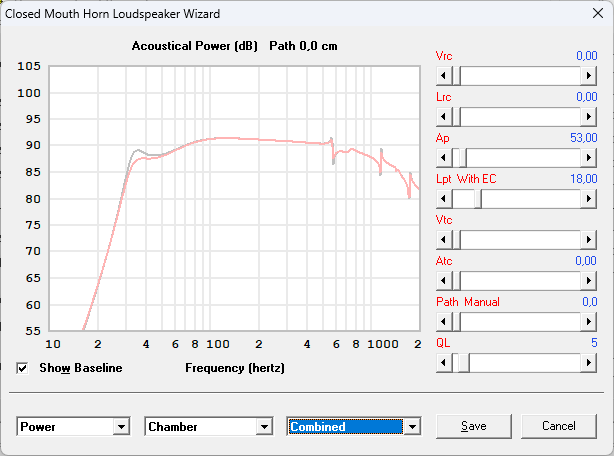The height and width of the screenshot is (456, 614).
Task: Click the Ap value 53,00
Action: [583, 138]
